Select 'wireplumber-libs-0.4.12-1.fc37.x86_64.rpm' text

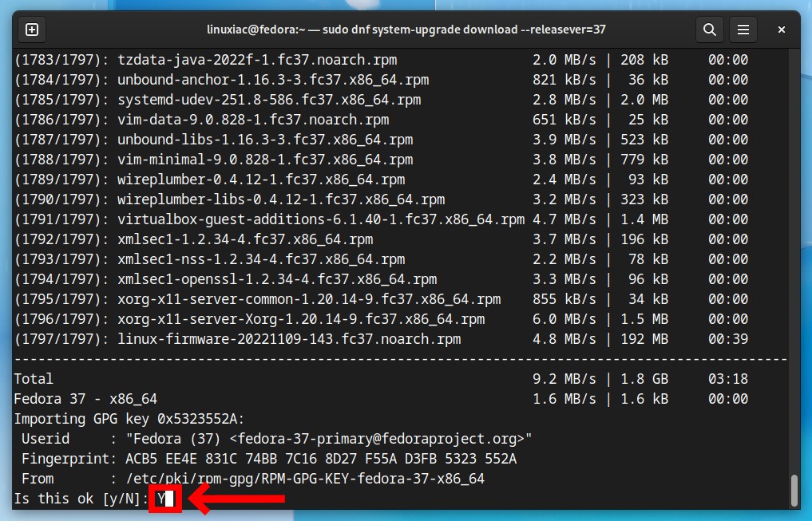point(281,199)
